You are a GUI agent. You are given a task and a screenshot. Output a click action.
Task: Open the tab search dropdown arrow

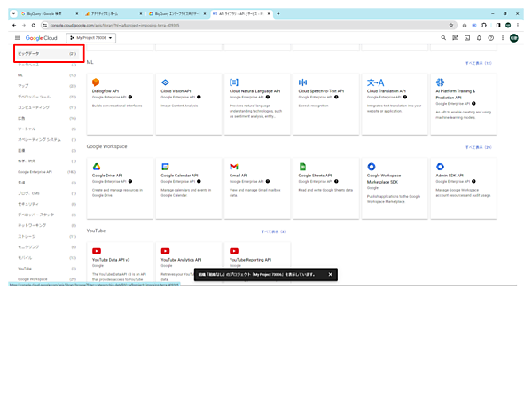coord(13,14)
